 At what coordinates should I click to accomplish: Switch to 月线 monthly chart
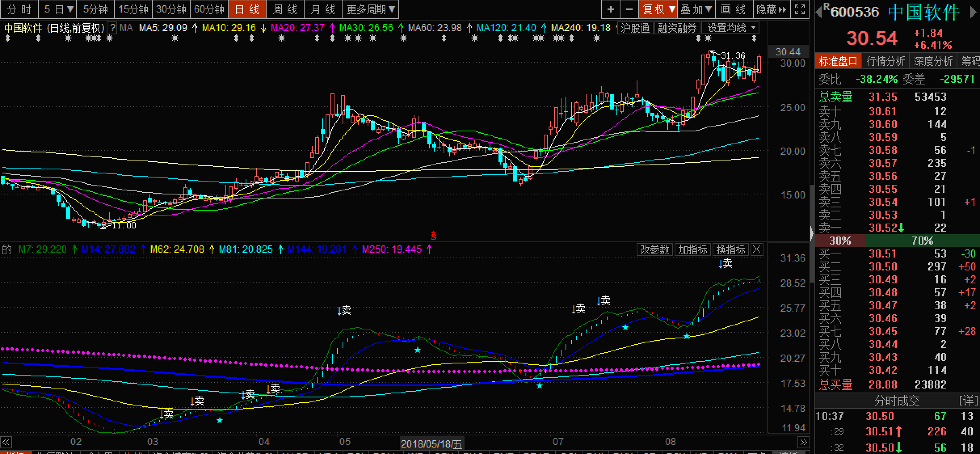click(x=323, y=9)
